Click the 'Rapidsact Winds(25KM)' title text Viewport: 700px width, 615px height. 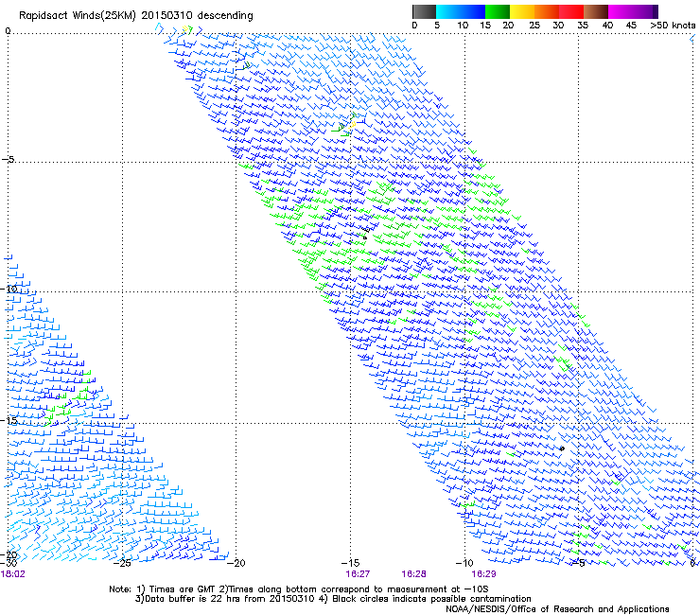coord(78,16)
